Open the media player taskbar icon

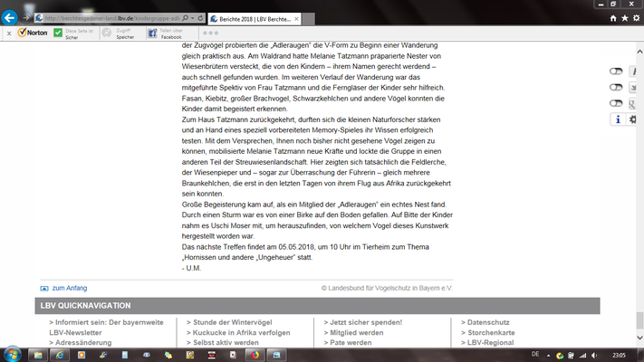[82, 355]
